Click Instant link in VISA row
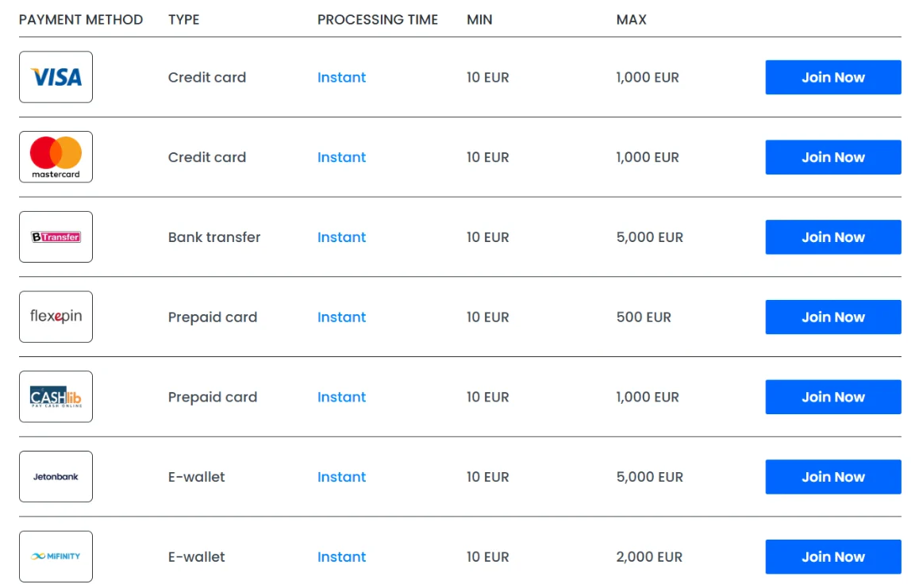 pyautogui.click(x=342, y=78)
